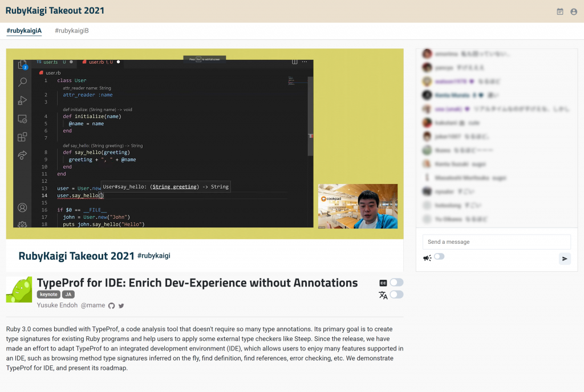Toggle the translation switch
584x392 pixels.
pyautogui.click(x=396, y=295)
